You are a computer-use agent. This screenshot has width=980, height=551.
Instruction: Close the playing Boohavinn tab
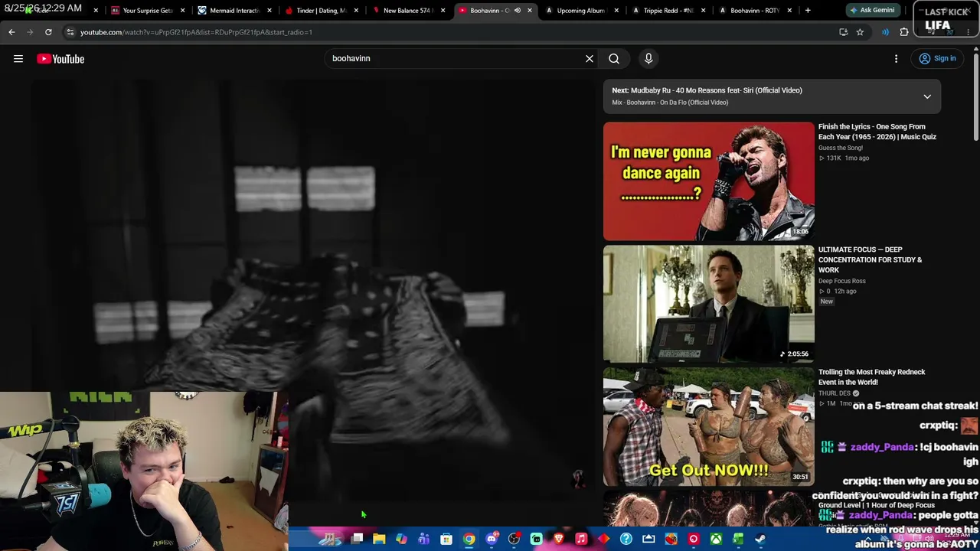tap(530, 11)
